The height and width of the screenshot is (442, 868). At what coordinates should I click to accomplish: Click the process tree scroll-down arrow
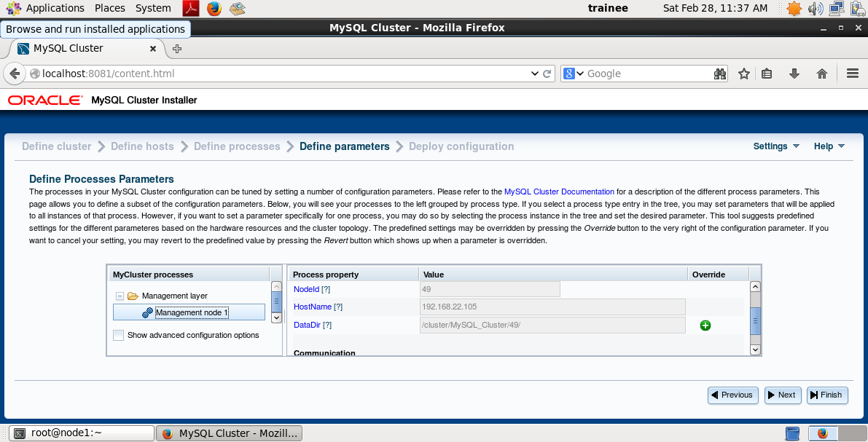click(276, 318)
